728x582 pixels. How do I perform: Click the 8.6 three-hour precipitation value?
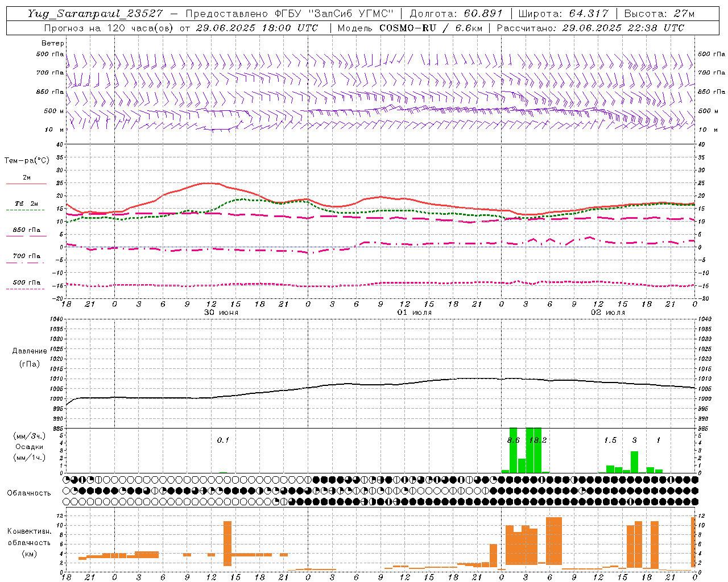pos(513,440)
